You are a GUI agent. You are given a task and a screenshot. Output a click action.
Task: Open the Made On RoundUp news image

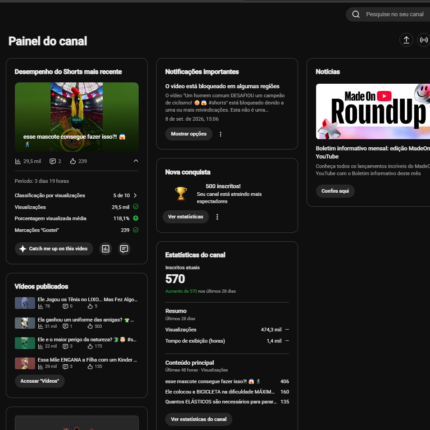373,111
